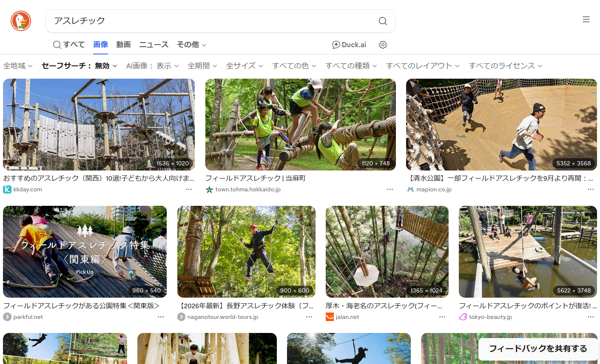Open 厚木・海老名のアスレチック title link
Screen dimensions: 600x364
click(x=384, y=306)
